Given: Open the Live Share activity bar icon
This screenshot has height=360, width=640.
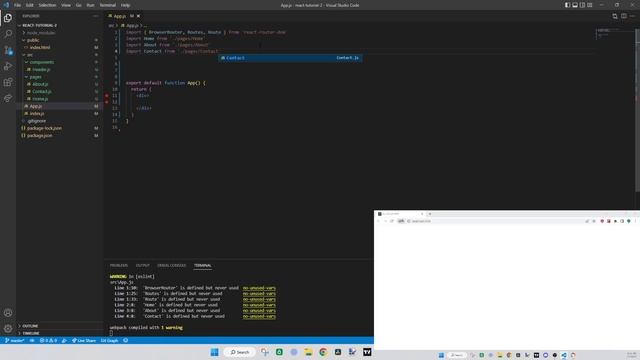Looking at the screenshot, I should (x=8, y=98).
